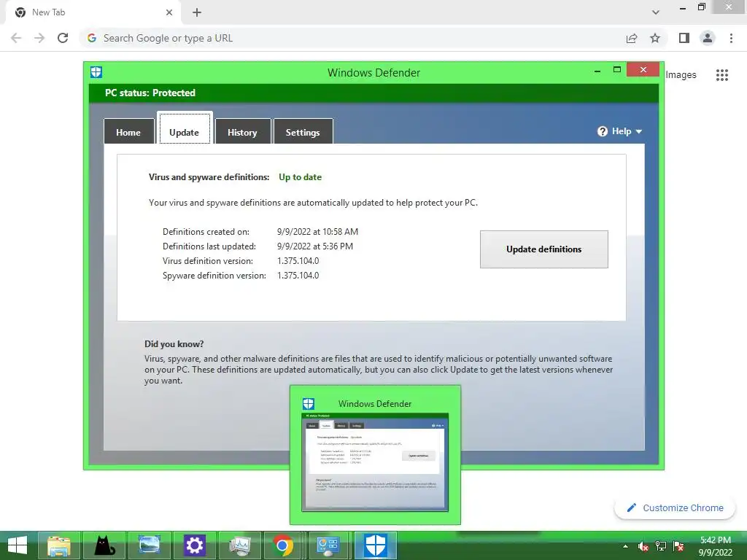Click the taskbar clock showing 5:42 PM
This screenshot has height=560, width=747.
tap(715, 546)
